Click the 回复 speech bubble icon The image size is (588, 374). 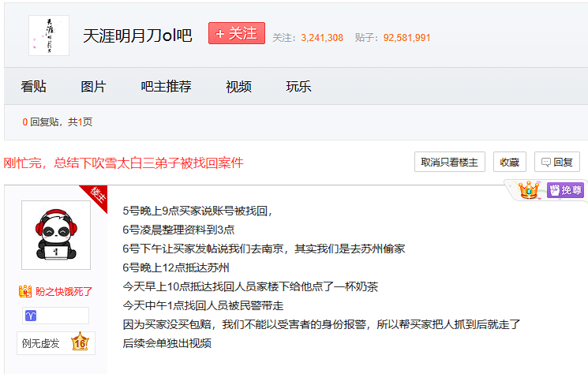tap(544, 163)
